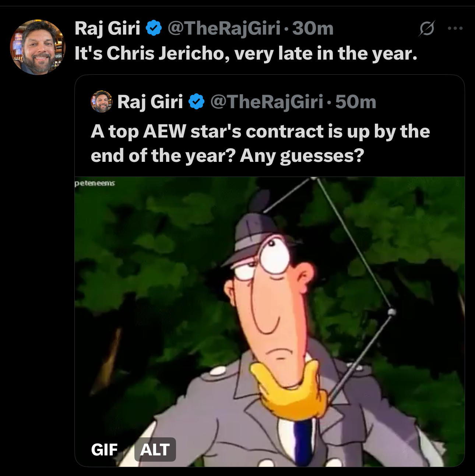Image resolution: width=475 pixels, height=476 pixels.
Task: Click the verified badge inside the quoted tweet
Action: pos(197,102)
